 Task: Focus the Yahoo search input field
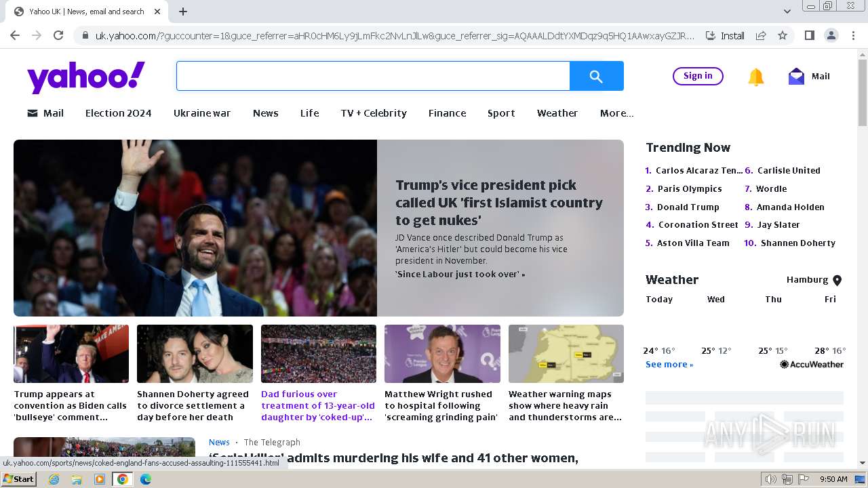[x=373, y=76]
